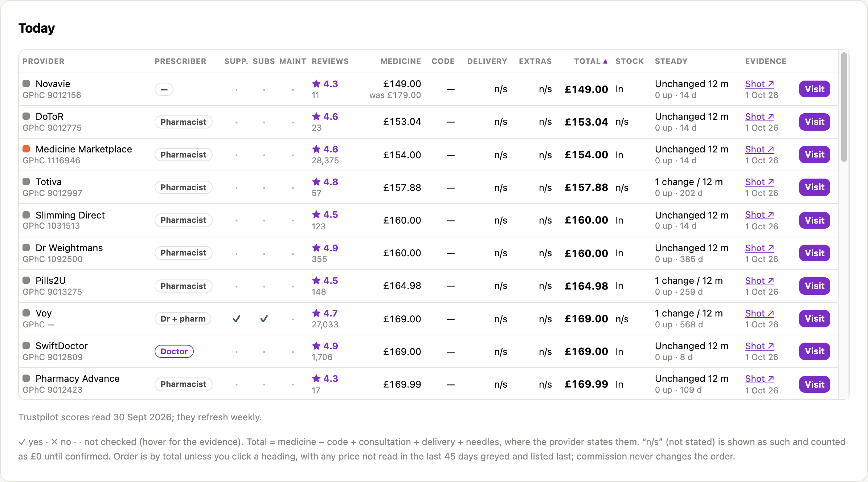This screenshot has width=868, height=482.
Task: Click the star icon for Dr Weightmans
Action: click(316, 248)
